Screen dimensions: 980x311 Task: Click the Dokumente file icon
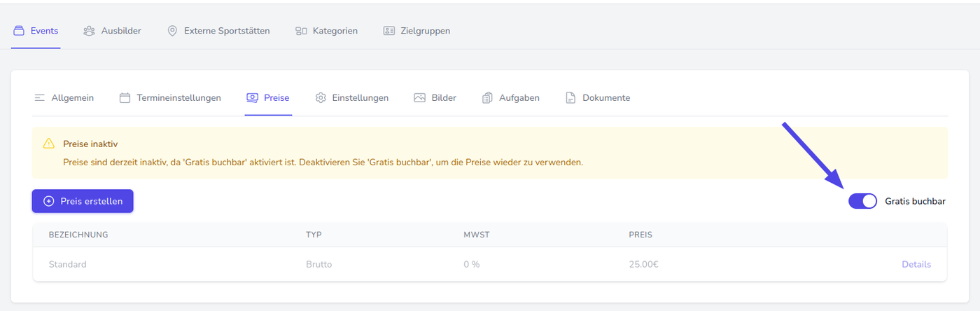pyautogui.click(x=571, y=98)
